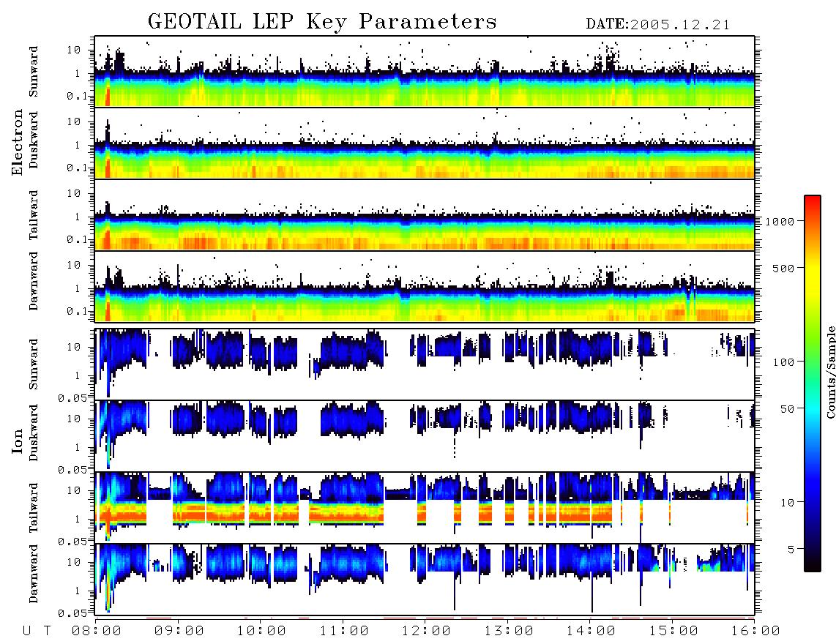This screenshot has height=644, width=836.
Task: Click inside the Ion Dawnward spectrogram panel
Action: tap(425, 580)
